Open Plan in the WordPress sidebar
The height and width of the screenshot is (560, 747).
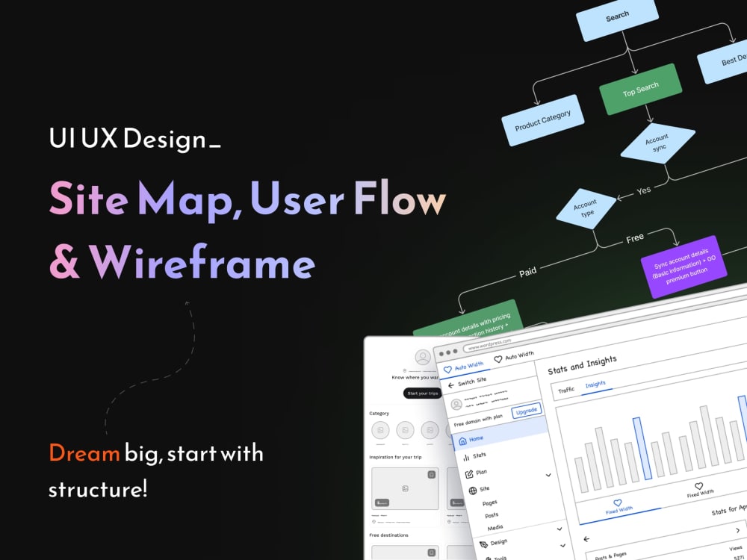point(482,472)
